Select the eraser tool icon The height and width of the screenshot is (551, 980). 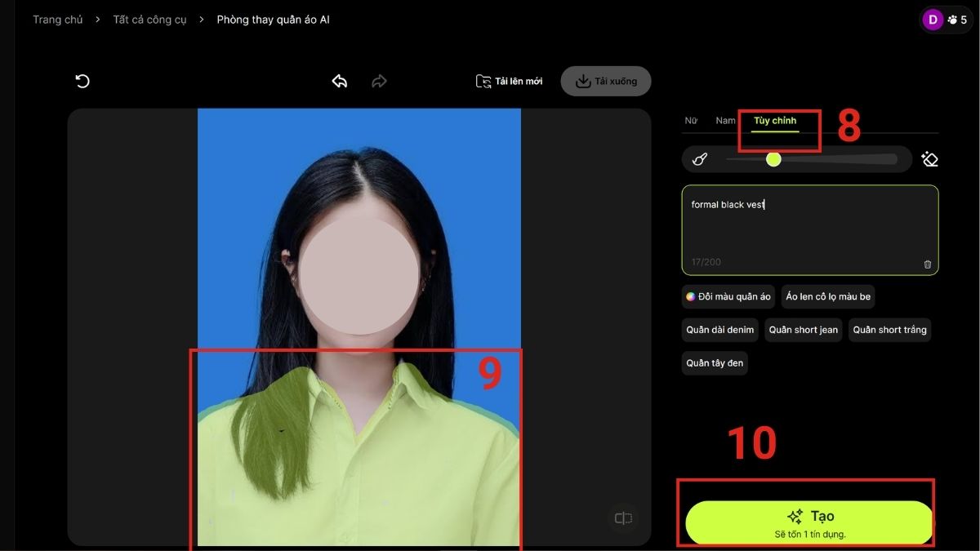click(x=929, y=159)
